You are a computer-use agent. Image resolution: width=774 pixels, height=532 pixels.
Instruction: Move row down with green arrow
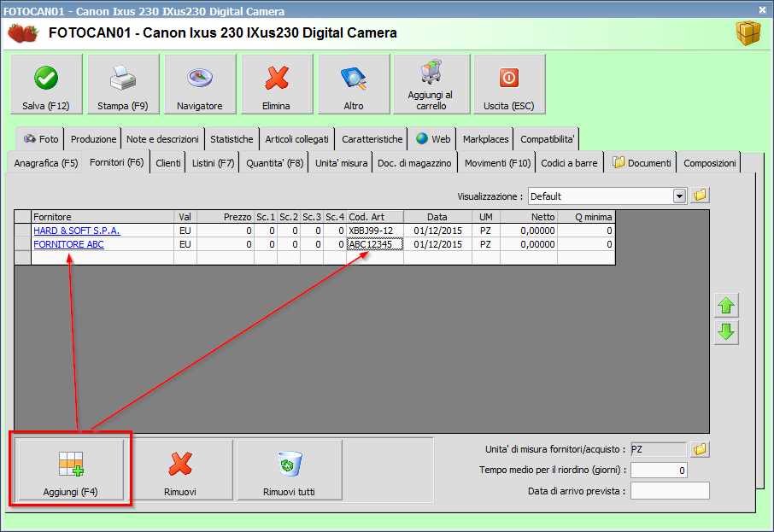click(726, 332)
